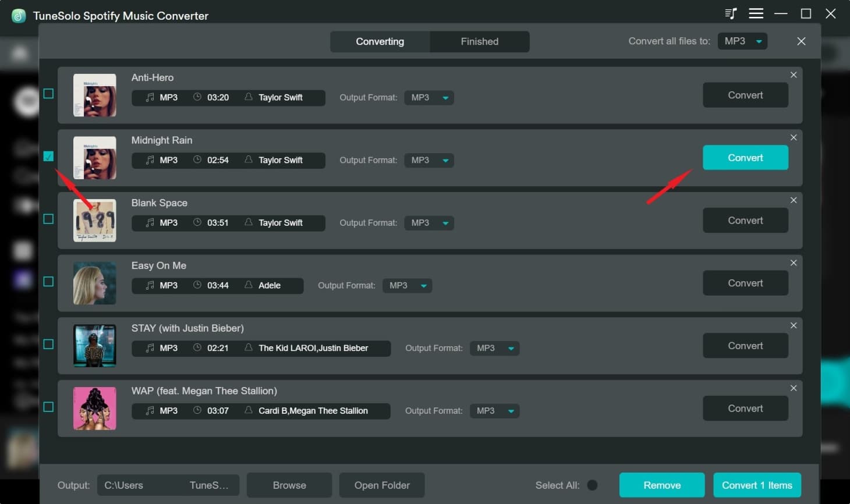Click artist name The Kid LAROI,Justin Bieber

(313, 348)
